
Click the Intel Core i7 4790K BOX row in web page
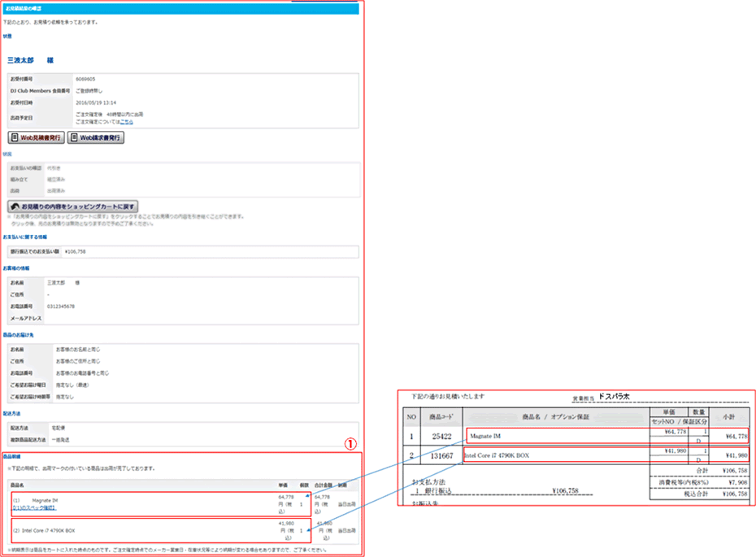point(162,530)
